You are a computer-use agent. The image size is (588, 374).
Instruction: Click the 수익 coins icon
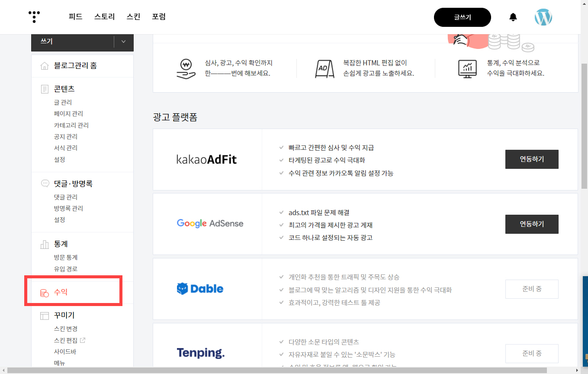(44, 293)
